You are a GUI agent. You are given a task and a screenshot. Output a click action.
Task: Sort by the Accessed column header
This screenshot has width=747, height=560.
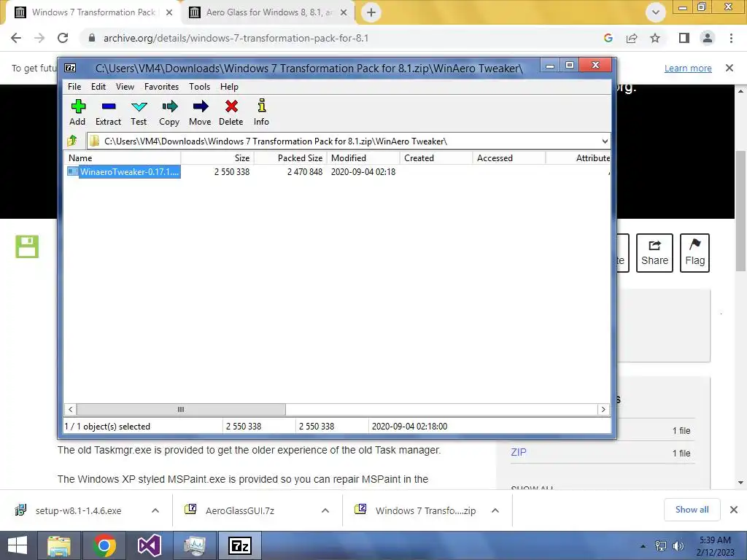pos(508,158)
